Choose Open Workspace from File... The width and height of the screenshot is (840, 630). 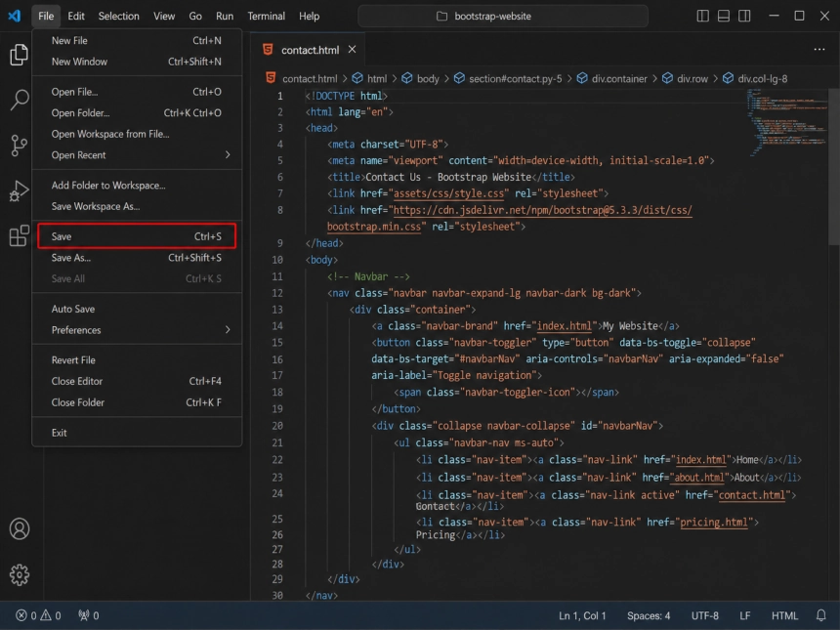(x=137, y=134)
